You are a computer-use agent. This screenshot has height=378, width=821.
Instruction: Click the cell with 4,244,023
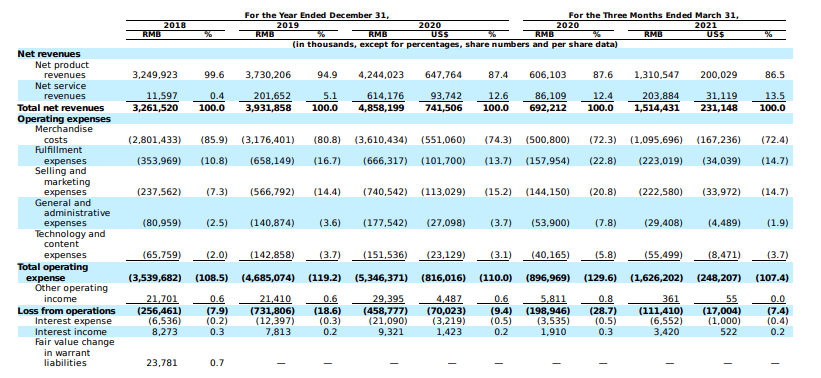pos(381,75)
